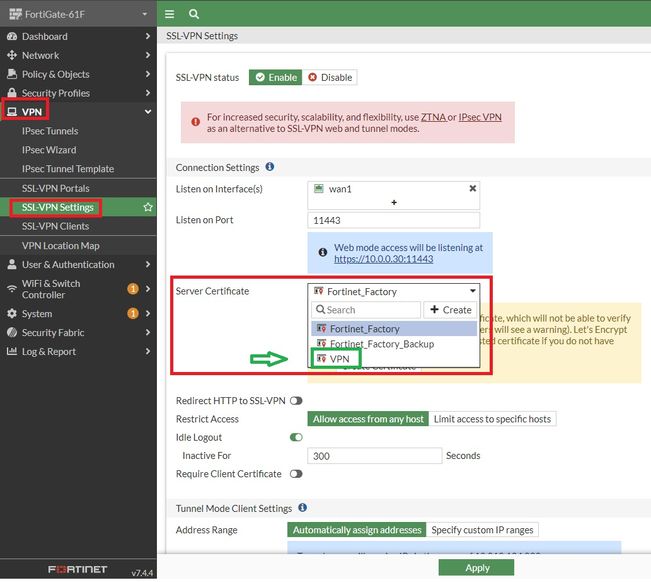Click the Listen on Port field
Viewport: 651px width, 582px height.
click(x=394, y=220)
